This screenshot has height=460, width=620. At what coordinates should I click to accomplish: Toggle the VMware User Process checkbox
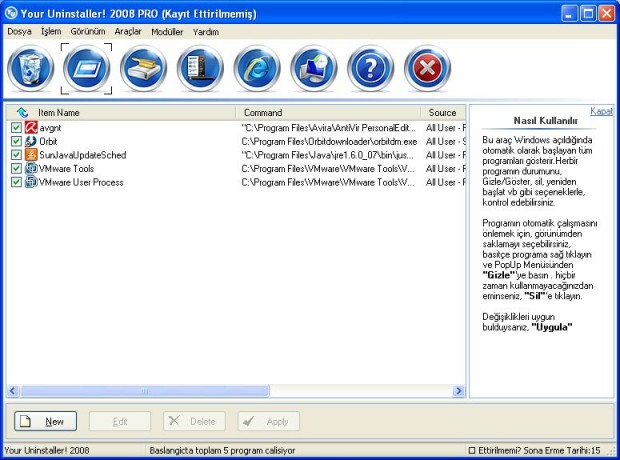pyautogui.click(x=16, y=182)
